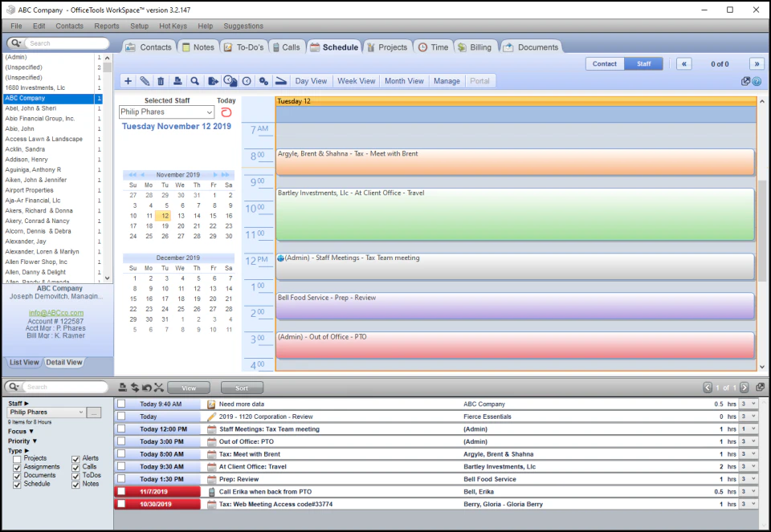Image resolution: width=771 pixels, height=532 pixels.
Task: Uncheck the Documents type filter
Action: pyautogui.click(x=17, y=475)
